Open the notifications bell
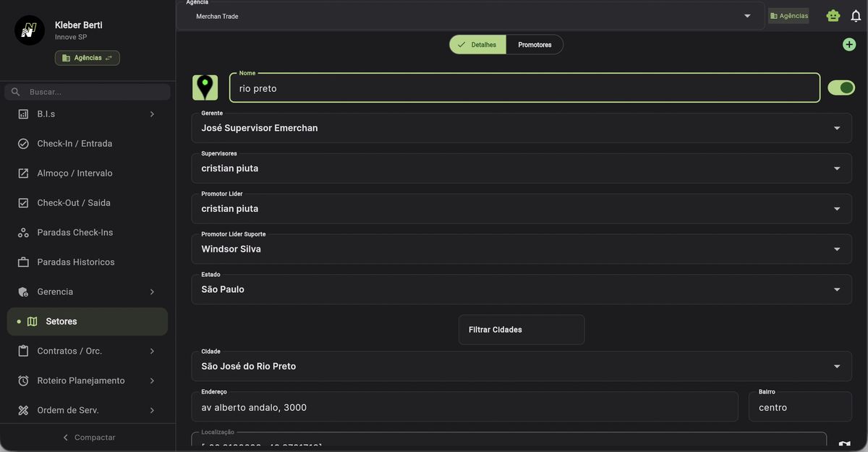 856,16
